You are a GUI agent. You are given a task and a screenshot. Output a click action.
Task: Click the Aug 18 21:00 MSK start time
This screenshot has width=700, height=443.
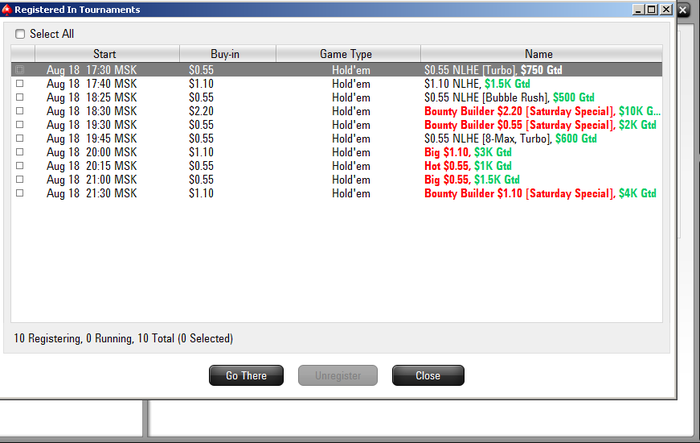pyautogui.click(x=92, y=180)
